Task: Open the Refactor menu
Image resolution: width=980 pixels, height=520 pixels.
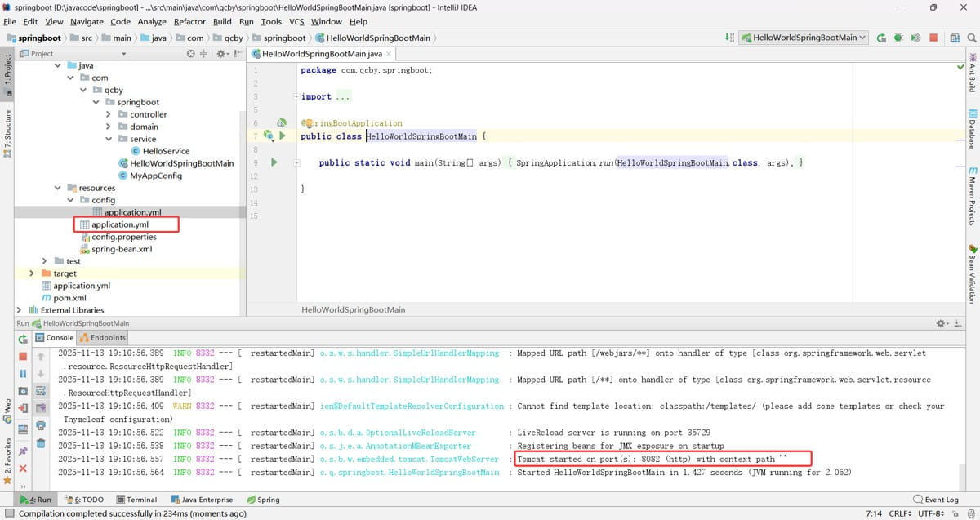Action: point(189,22)
